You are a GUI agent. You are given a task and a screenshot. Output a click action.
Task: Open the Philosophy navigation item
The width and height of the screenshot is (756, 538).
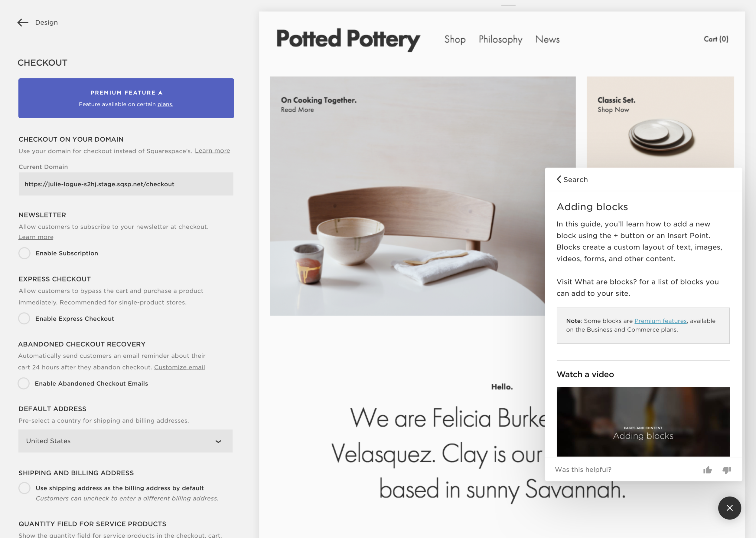click(x=500, y=40)
